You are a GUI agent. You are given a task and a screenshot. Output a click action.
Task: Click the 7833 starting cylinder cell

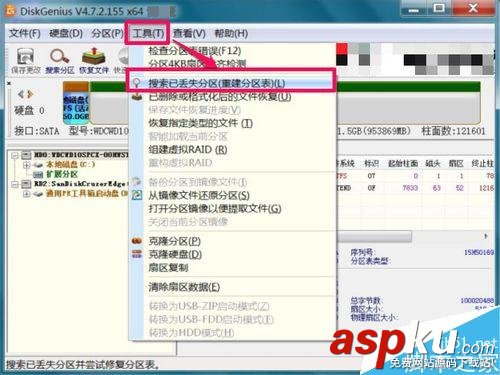(410, 188)
